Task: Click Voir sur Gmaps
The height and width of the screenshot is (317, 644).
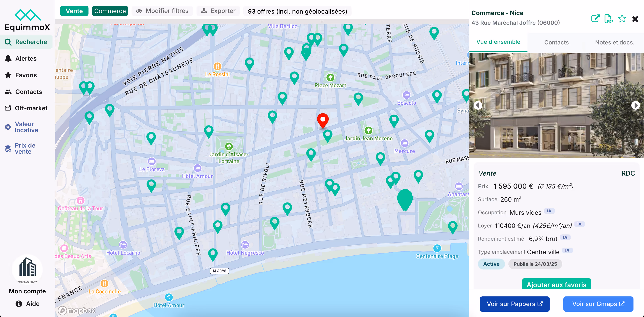Action: [598, 304]
